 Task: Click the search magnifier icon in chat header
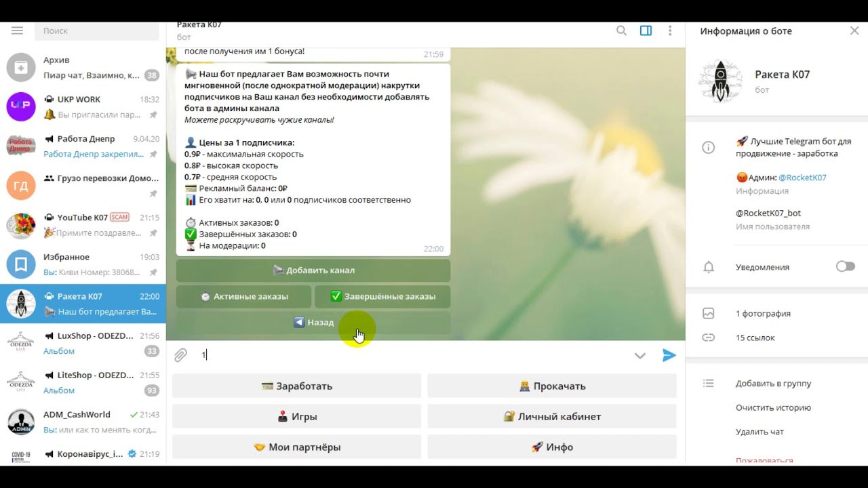[x=621, y=30]
